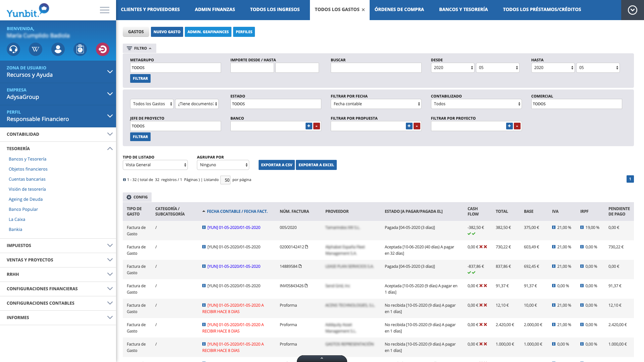The height and width of the screenshot is (362, 644).
Task: Collapse the Filtro panel
Action: point(139,48)
